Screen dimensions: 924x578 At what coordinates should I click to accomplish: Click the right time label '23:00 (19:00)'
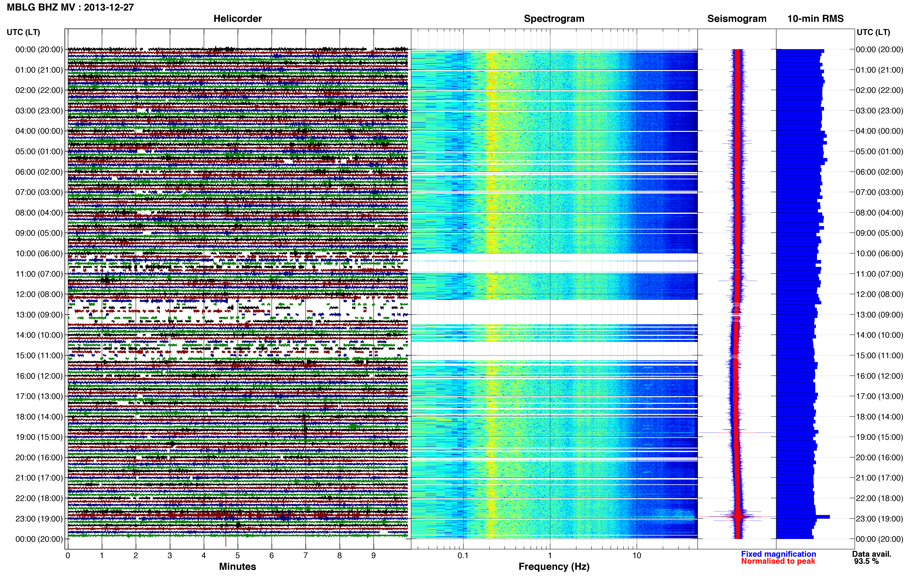879,519
